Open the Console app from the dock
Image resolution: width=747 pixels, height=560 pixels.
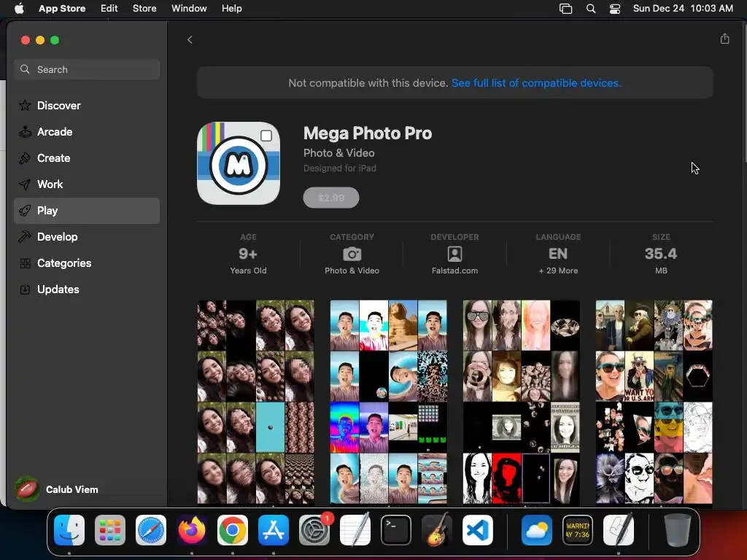(x=578, y=530)
